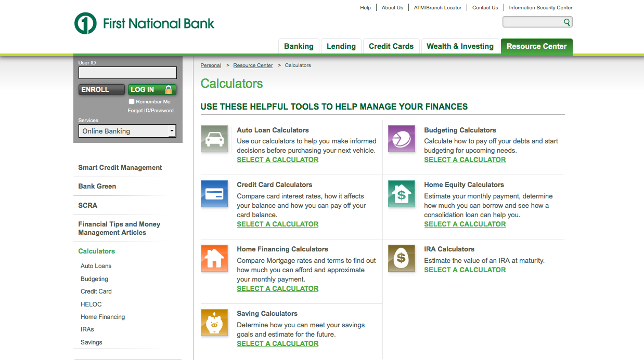Open the Contact Us link
The height and width of the screenshot is (360, 644).
coord(485,8)
